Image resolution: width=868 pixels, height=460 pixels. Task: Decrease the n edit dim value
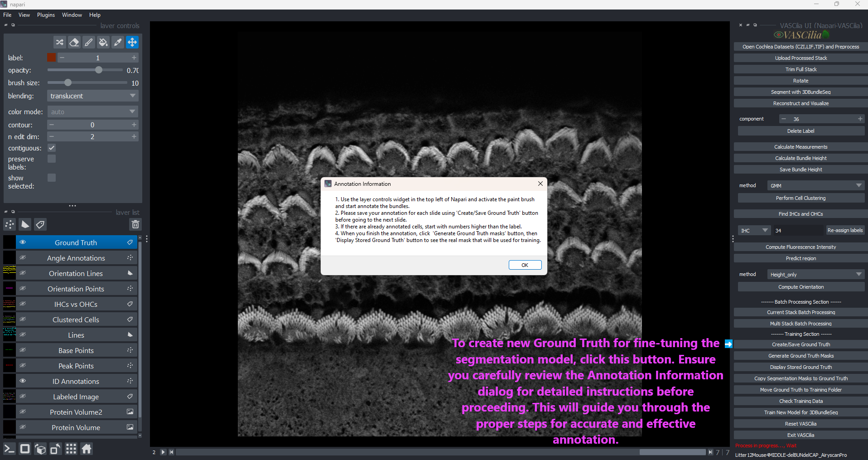pos(52,136)
